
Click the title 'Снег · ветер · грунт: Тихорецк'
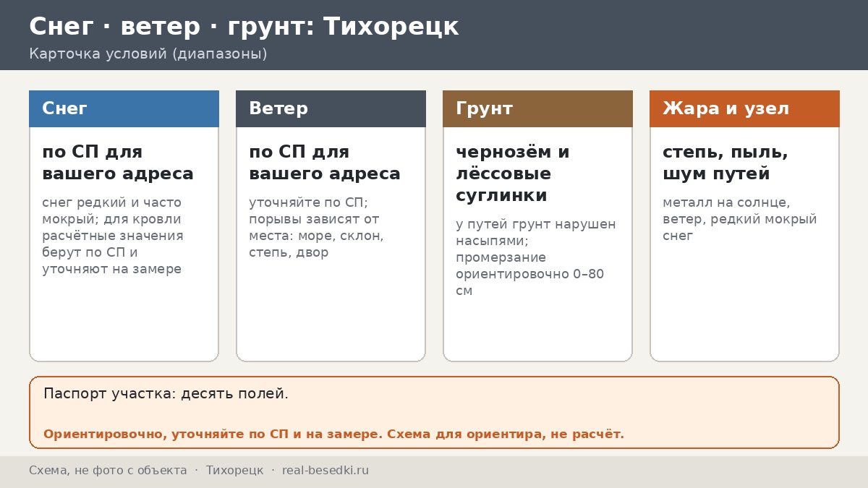[x=244, y=27]
